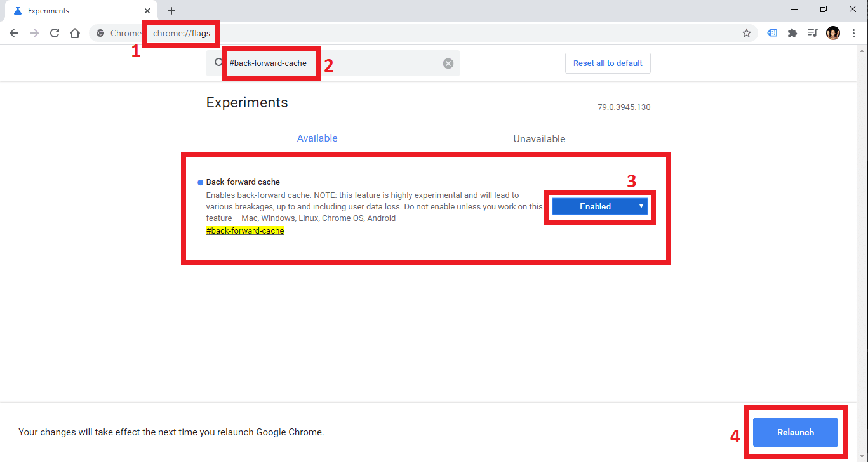Click the Relaunch button
The height and width of the screenshot is (462, 868).
(x=795, y=432)
